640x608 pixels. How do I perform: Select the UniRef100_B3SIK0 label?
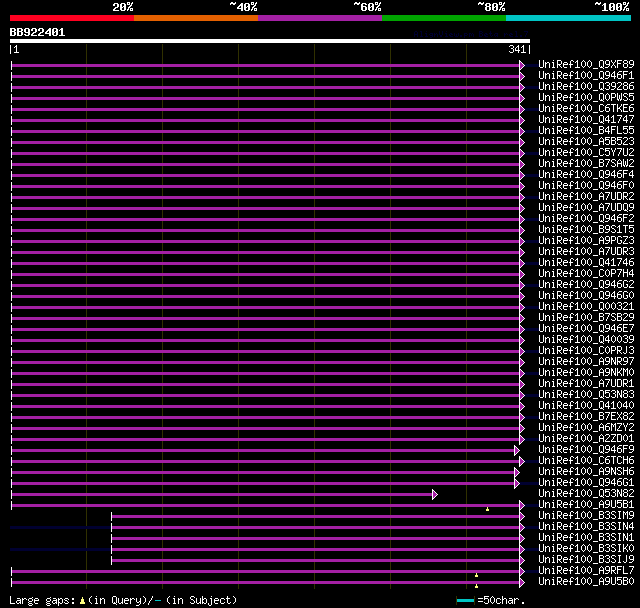[x=586, y=549]
